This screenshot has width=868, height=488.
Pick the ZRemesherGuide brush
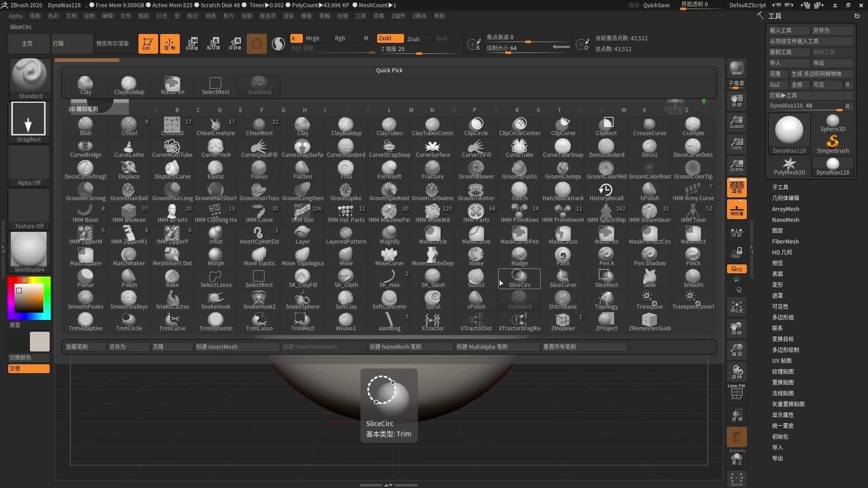pyautogui.click(x=650, y=322)
